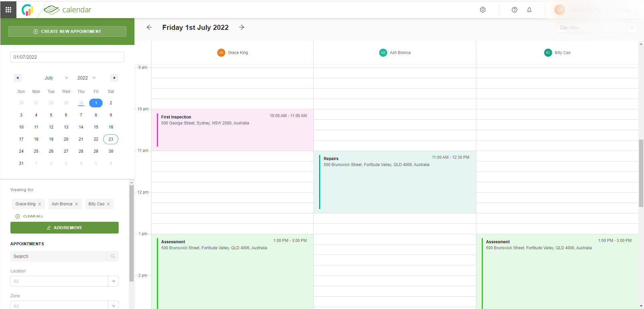This screenshot has width=644, height=309.
Task: Select July 23 in mini calendar
Action: [111, 139]
